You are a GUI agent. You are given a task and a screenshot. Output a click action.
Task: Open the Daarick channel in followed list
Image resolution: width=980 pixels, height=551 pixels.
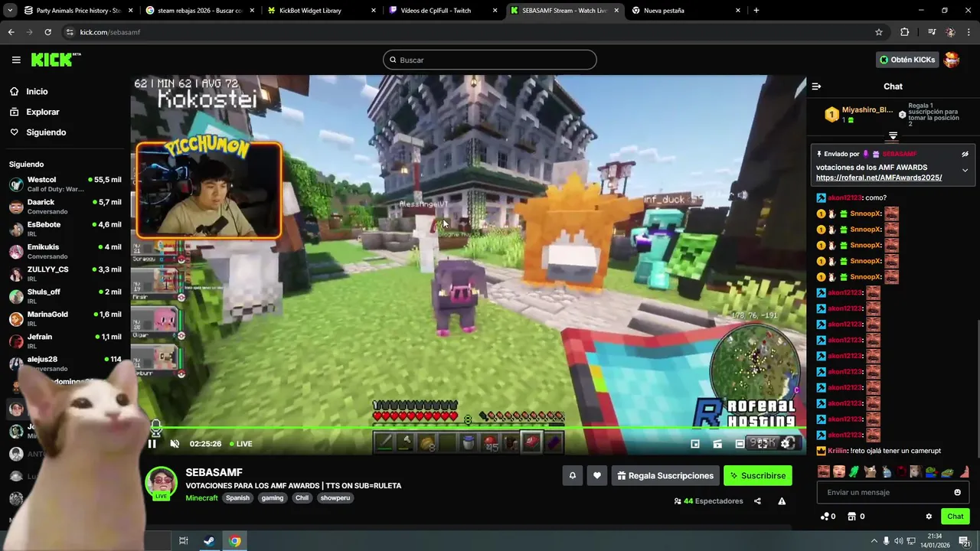point(65,207)
